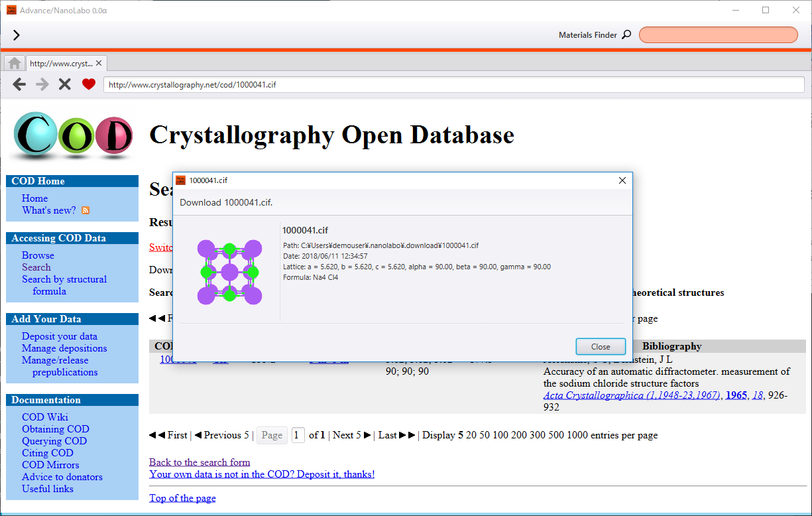Screen dimensions: 812x516
Task: Open Back to the search form
Action: pos(200,462)
